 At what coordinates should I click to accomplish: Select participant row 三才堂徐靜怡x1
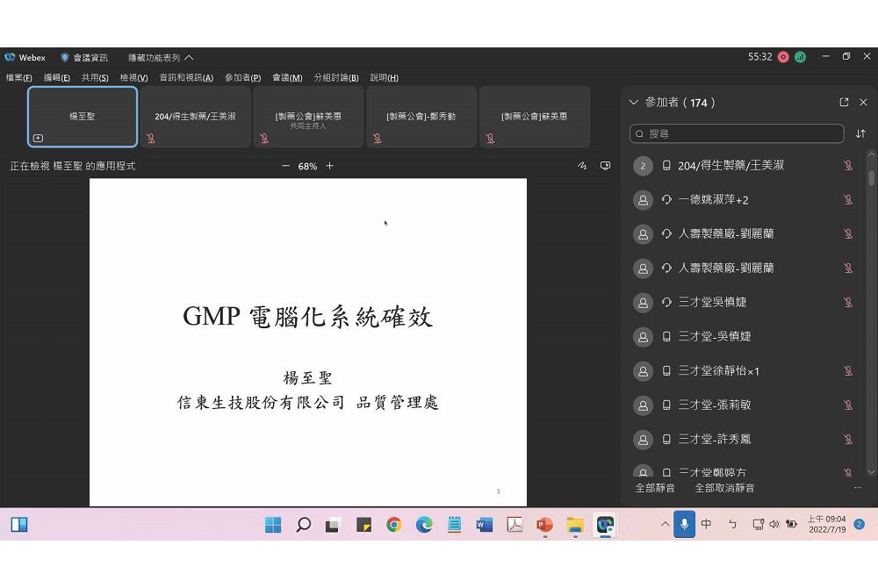pos(745,371)
